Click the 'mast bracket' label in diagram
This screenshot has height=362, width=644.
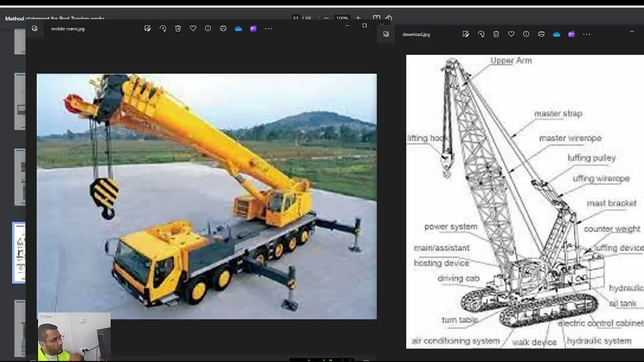[x=611, y=203]
